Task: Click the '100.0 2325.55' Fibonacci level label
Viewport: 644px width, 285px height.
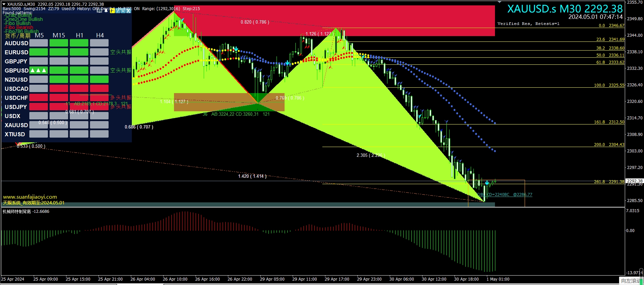Action: tap(609, 85)
